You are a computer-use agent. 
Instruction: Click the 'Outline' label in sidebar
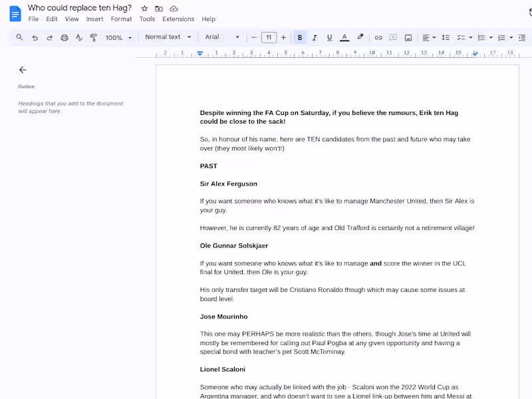click(27, 86)
